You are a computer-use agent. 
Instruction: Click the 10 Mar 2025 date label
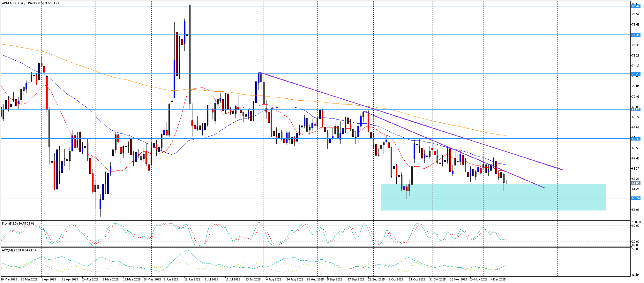point(9,279)
